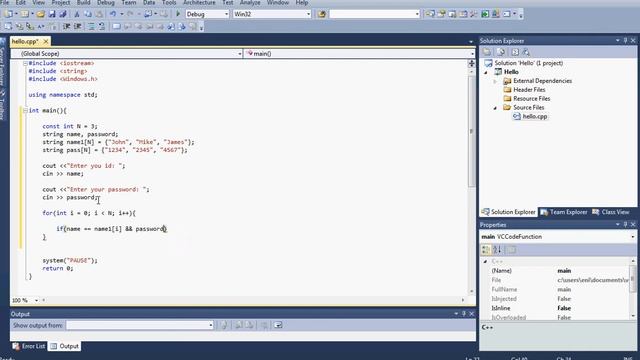Click the Copy toolbar icon
Image resolution: width=640 pixels, height=360 pixels.
(87, 14)
